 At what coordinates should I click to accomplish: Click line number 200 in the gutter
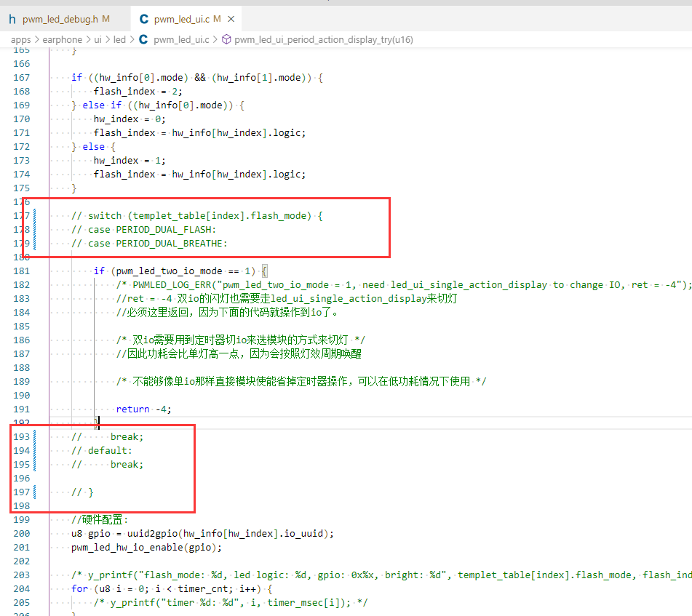[22, 534]
